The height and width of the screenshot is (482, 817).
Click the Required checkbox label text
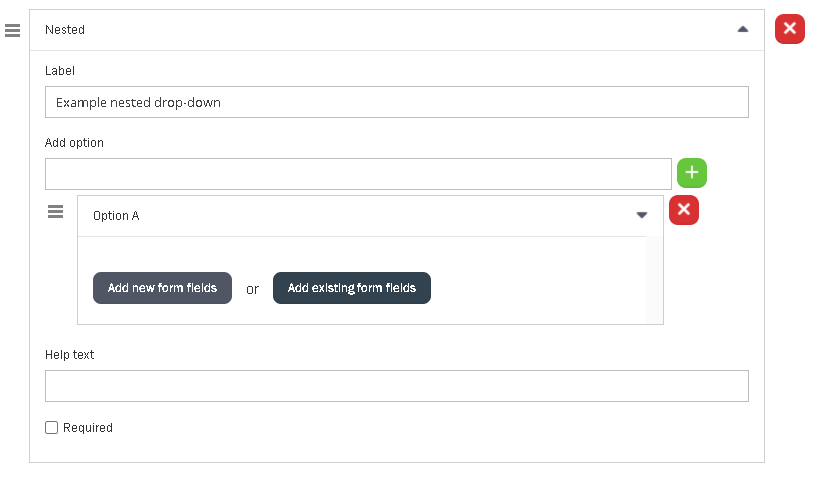tap(88, 428)
